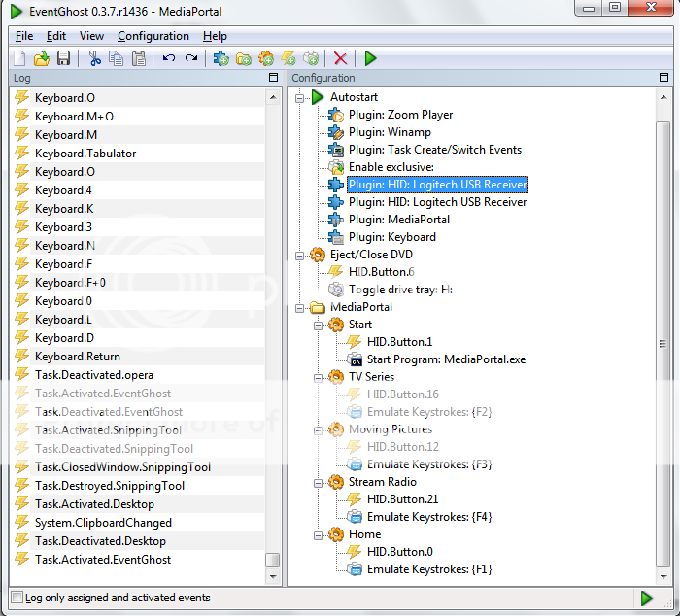
Task: Click the green Execute play toolbar icon
Action: tap(370, 58)
